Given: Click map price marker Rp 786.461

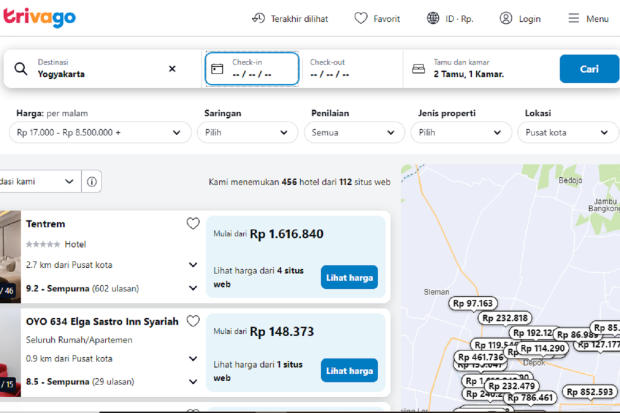Looking at the screenshot, I should (x=530, y=397).
